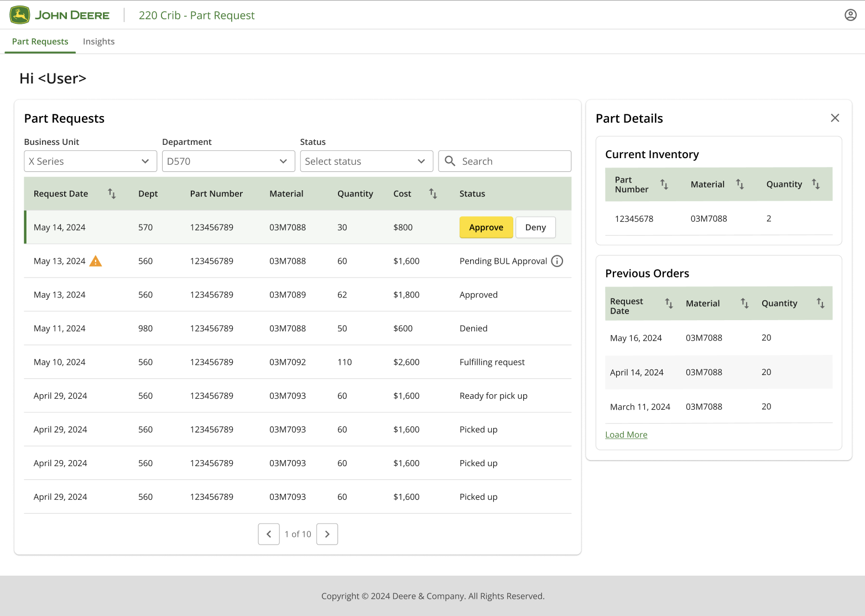Click the Dept 570 cell
This screenshot has width=865, height=616.
click(145, 227)
